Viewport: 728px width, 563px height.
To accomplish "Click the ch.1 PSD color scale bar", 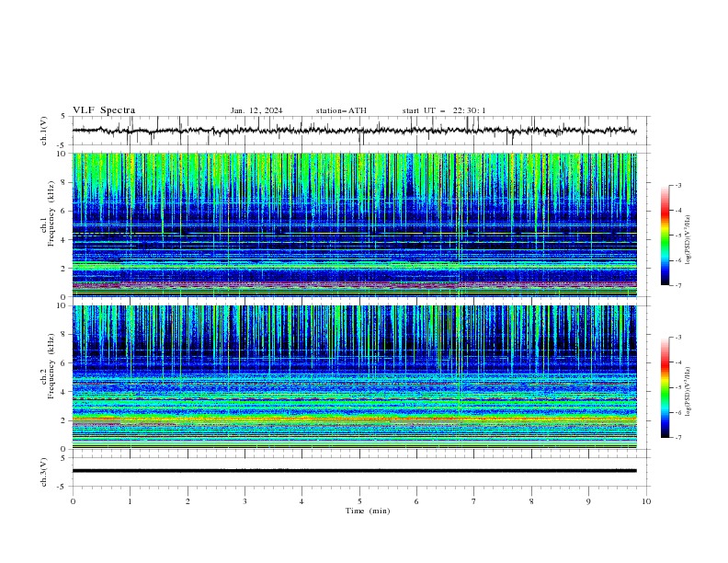I will point(665,236).
